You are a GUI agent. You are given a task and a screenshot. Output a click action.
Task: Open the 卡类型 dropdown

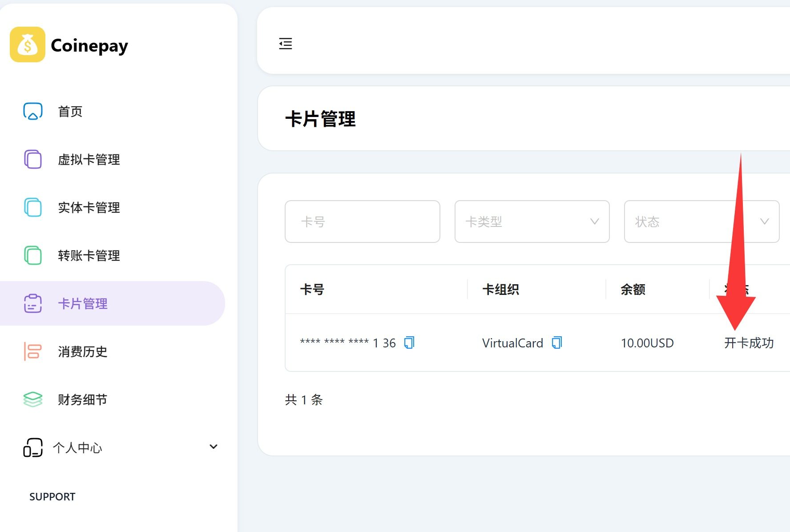pyautogui.click(x=532, y=222)
